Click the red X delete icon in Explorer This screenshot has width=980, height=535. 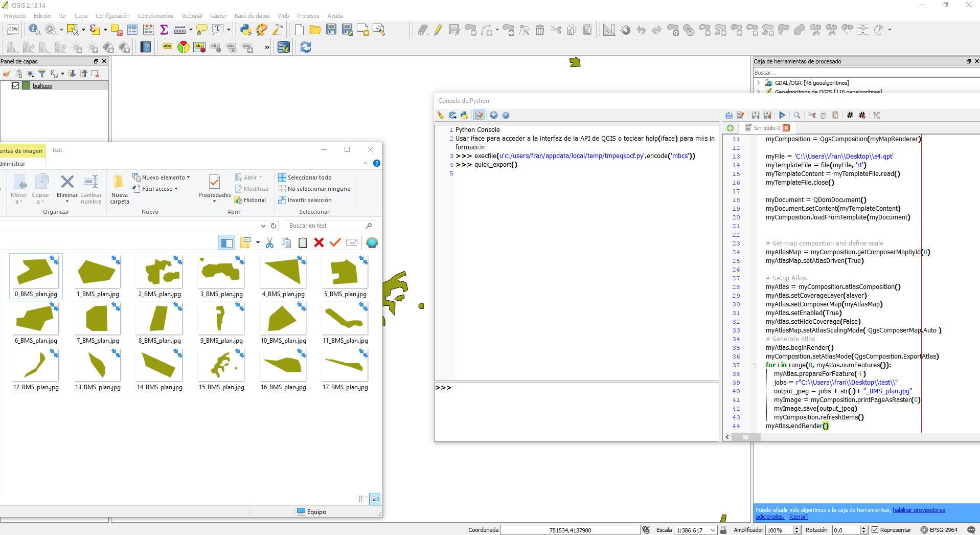(x=319, y=242)
